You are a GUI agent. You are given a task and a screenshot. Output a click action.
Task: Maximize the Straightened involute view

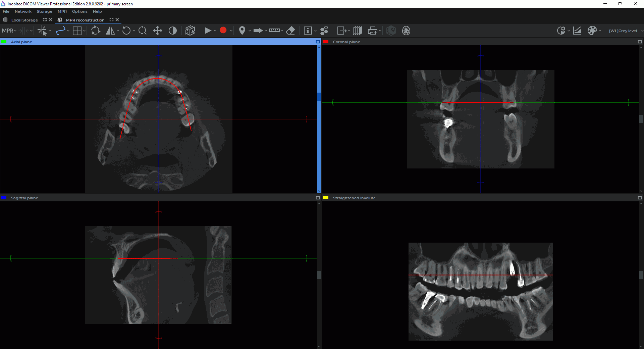[x=640, y=198]
